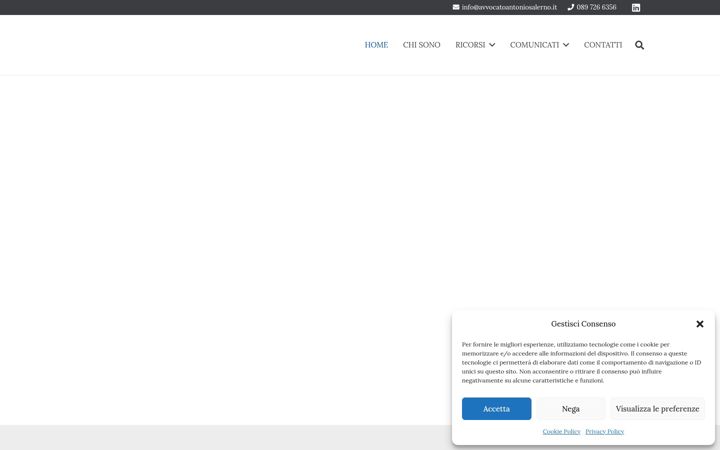Open the Contatti page
Viewport: 720px width, 450px height.
coord(603,45)
